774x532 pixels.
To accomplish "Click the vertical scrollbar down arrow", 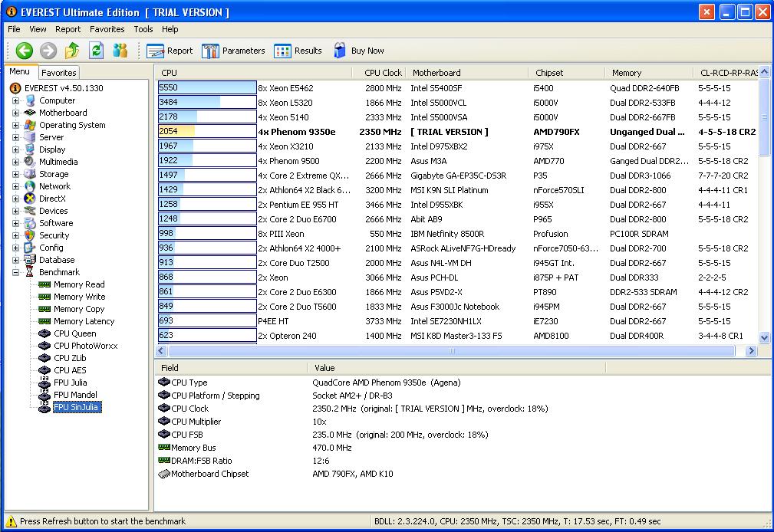I will pyautogui.click(x=764, y=337).
